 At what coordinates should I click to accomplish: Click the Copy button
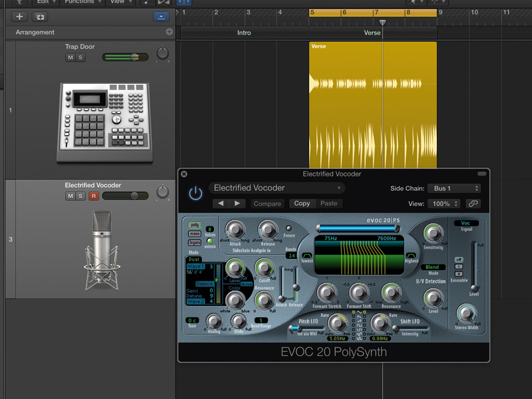302,203
